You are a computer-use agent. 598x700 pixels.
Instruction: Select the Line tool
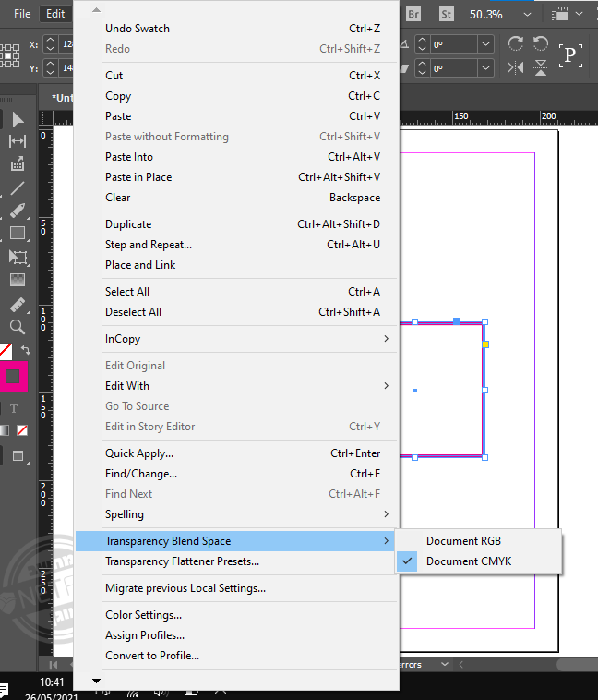[18, 188]
